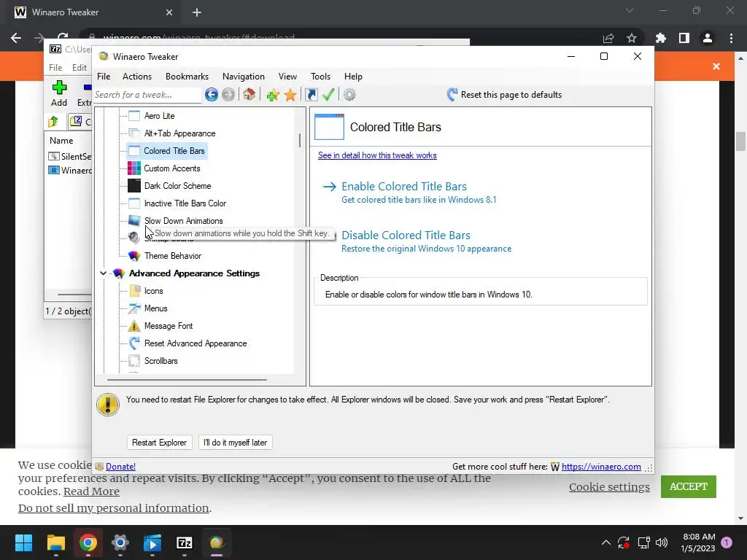Click the grey Forward arrow in Winaero toolbar
Viewport: 747px width, 560px height.
pyautogui.click(x=228, y=95)
